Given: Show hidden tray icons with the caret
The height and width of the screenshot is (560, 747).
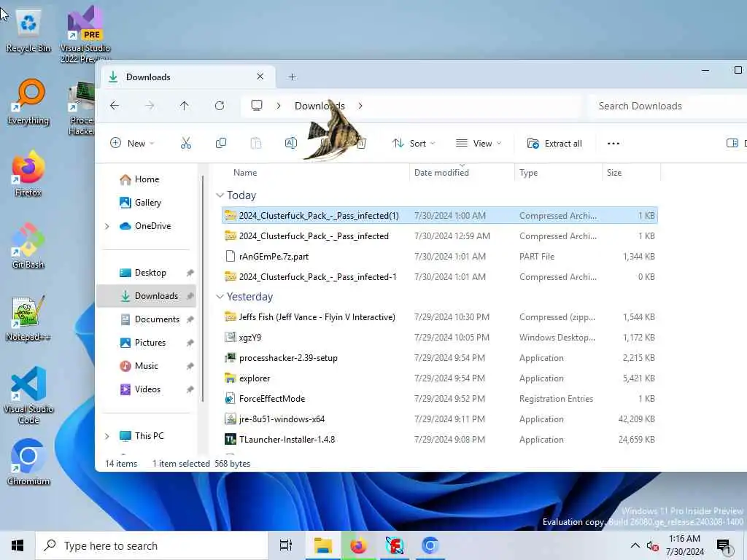Looking at the screenshot, I should (x=635, y=545).
